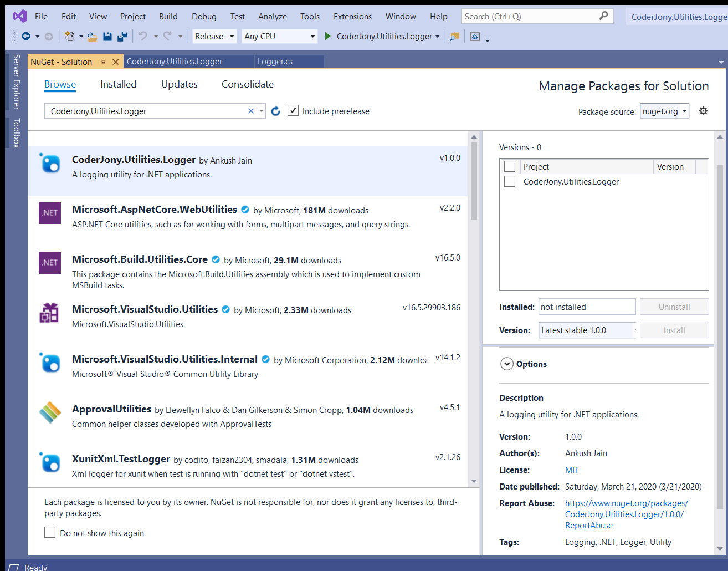Click the toolbar icon right of Find in Files
The height and width of the screenshot is (571, 728).
pyautogui.click(x=475, y=37)
